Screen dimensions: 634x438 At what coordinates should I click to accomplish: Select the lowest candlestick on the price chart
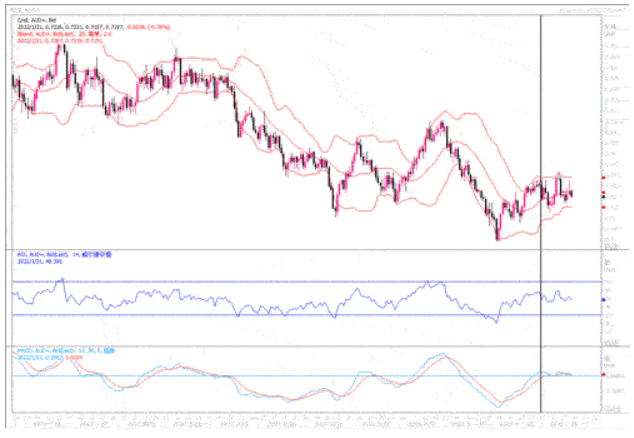click(497, 233)
